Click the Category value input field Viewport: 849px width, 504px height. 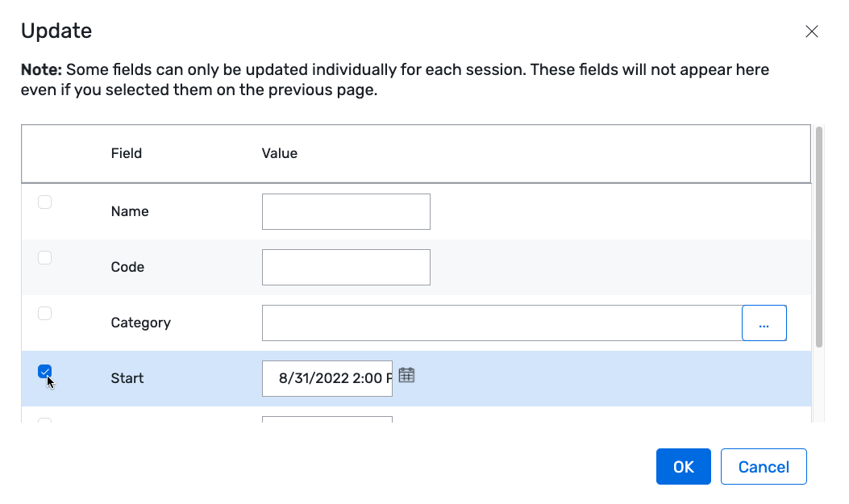[501, 323]
